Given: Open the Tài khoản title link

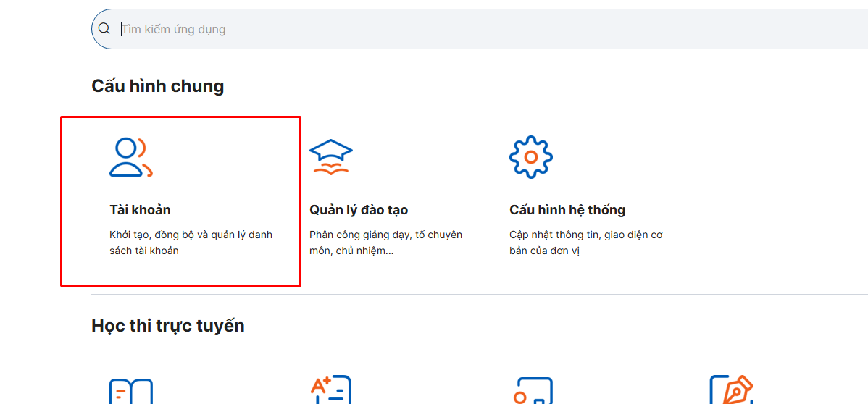Looking at the screenshot, I should (140, 210).
